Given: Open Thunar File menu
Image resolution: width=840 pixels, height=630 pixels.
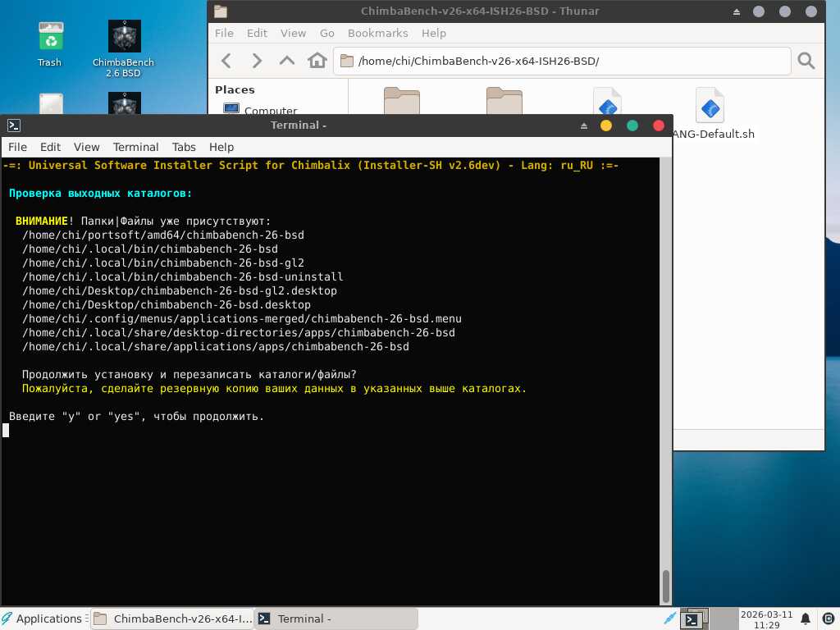Looking at the screenshot, I should click(x=224, y=33).
